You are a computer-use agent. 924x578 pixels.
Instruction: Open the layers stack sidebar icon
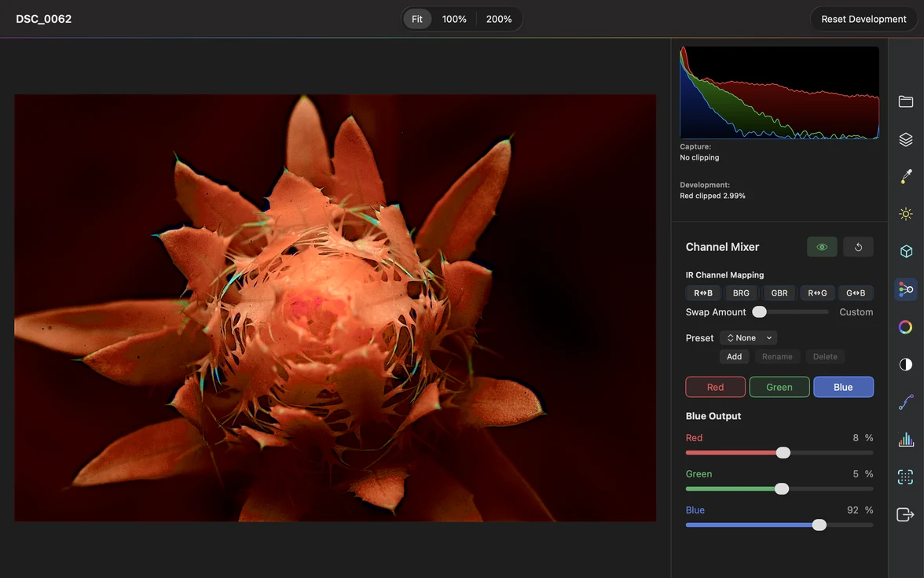point(906,139)
